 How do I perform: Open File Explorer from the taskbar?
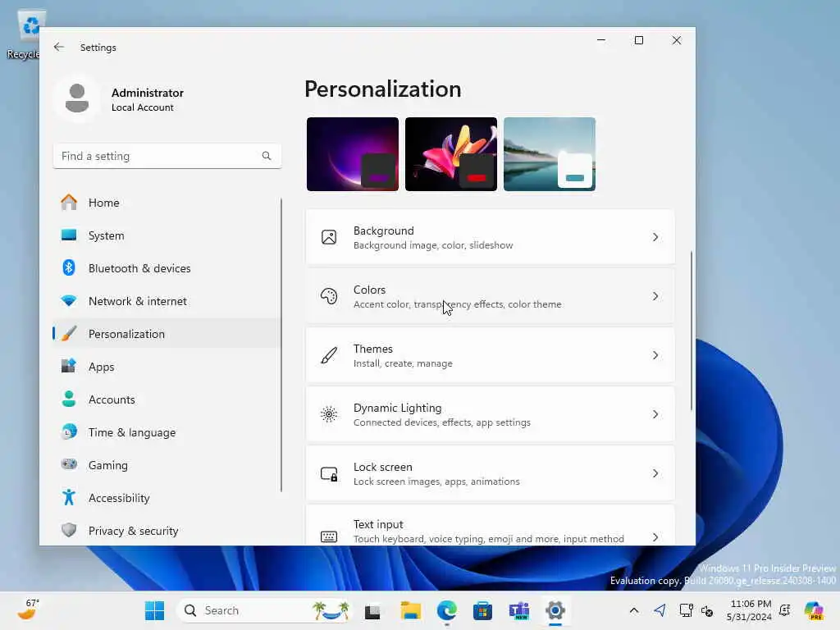[411, 610]
